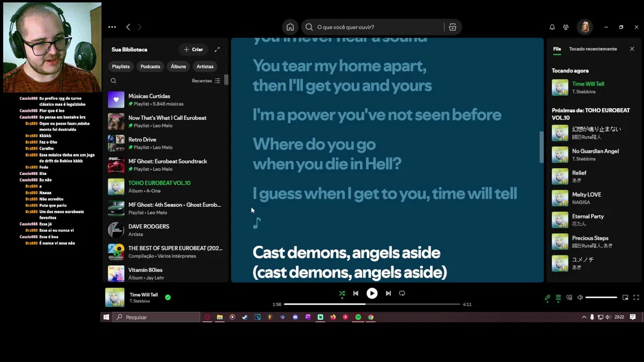Click library list scrollbar
Viewport: 644px width, 362px height.
[226, 79]
